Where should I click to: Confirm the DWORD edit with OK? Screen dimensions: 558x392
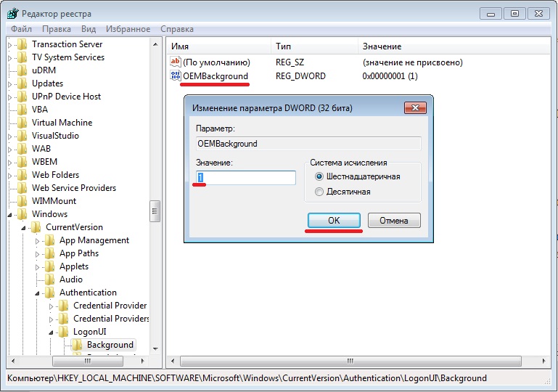[x=334, y=221]
